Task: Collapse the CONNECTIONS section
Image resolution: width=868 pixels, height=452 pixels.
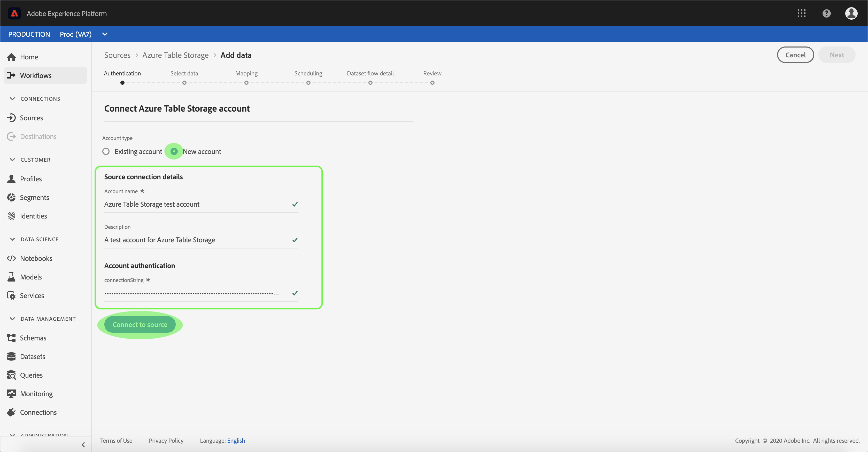Action: pyautogui.click(x=12, y=99)
